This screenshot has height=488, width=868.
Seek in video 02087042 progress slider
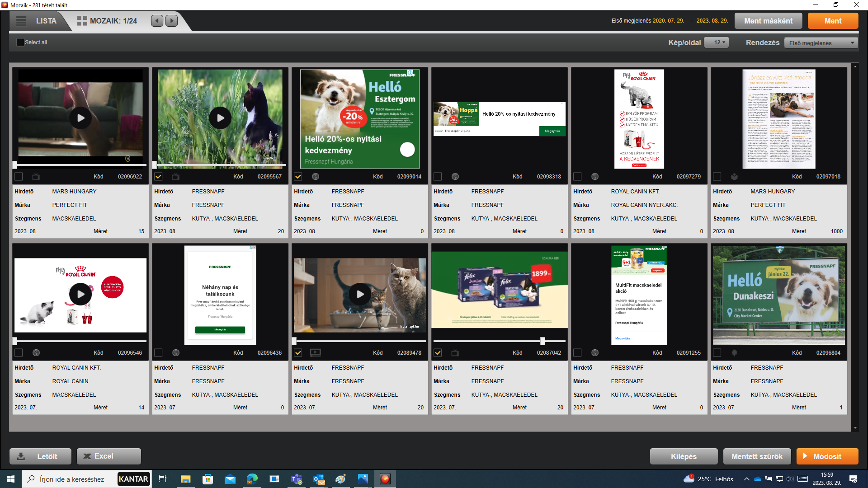(500, 341)
